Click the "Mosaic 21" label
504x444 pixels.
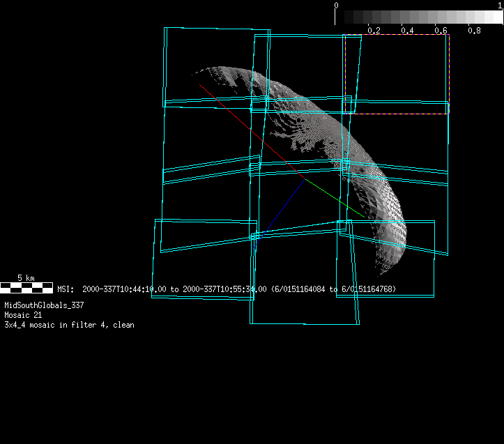(x=24, y=315)
